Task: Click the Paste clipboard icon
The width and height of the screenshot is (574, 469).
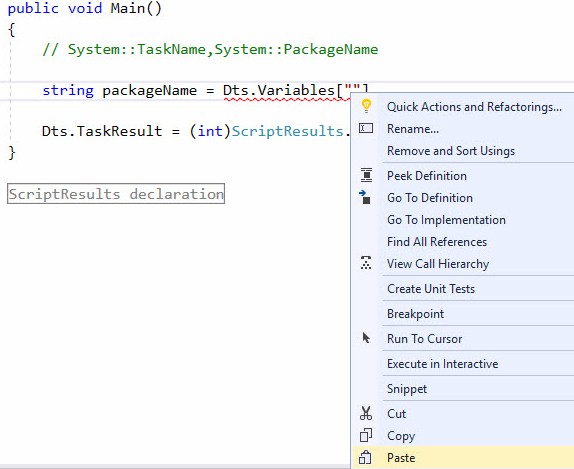Action: click(365, 457)
